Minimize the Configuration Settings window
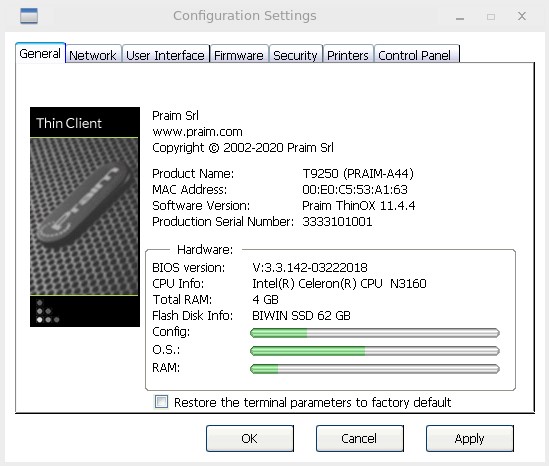 460,16
